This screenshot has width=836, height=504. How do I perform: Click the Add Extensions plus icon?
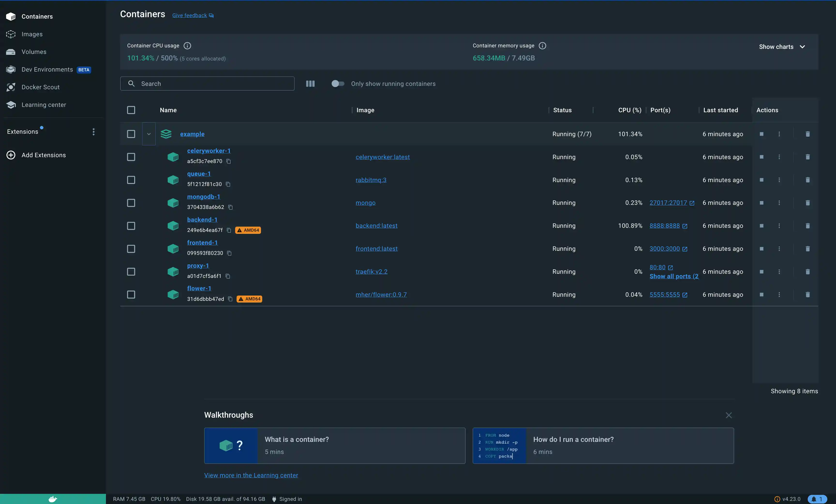pyautogui.click(x=10, y=155)
